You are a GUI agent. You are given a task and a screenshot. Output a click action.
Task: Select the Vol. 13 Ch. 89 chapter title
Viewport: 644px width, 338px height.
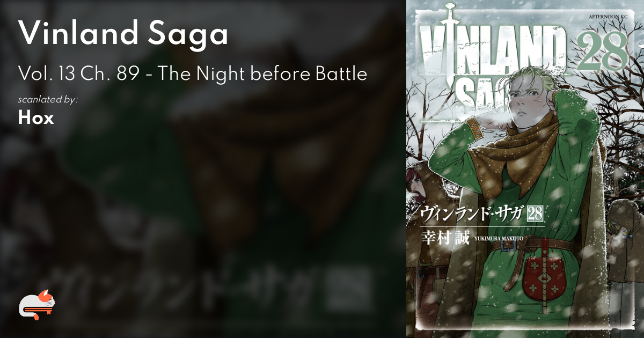coord(193,74)
